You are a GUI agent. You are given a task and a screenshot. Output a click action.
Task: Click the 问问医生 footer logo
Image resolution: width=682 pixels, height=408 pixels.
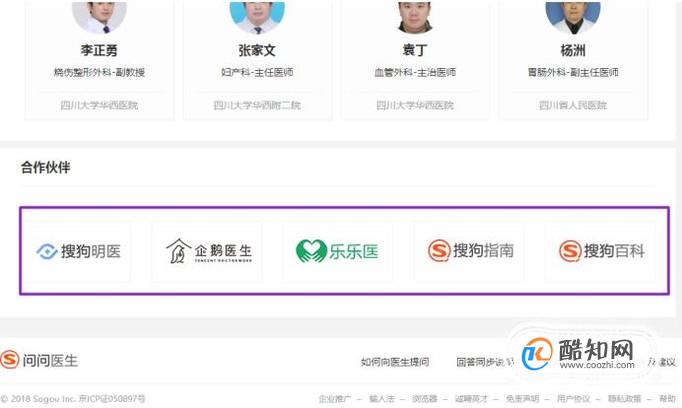(39, 360)
